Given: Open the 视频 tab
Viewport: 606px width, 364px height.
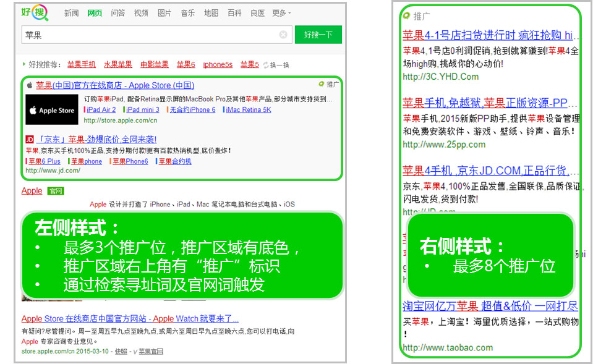Looking at the screenshot, I should click(x=141, y=13).
